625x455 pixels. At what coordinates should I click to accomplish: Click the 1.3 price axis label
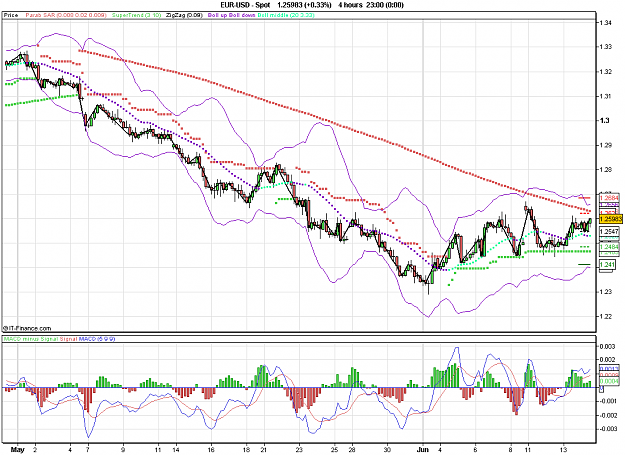(604, 120)
